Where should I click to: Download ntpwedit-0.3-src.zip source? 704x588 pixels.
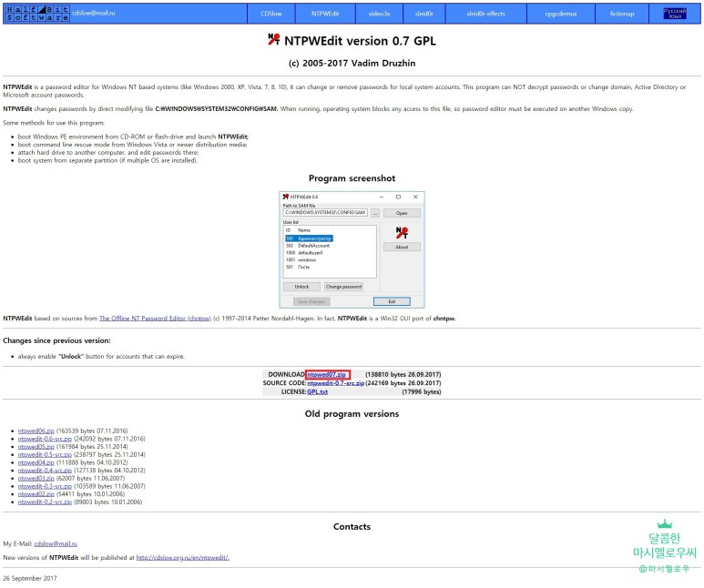45,486
